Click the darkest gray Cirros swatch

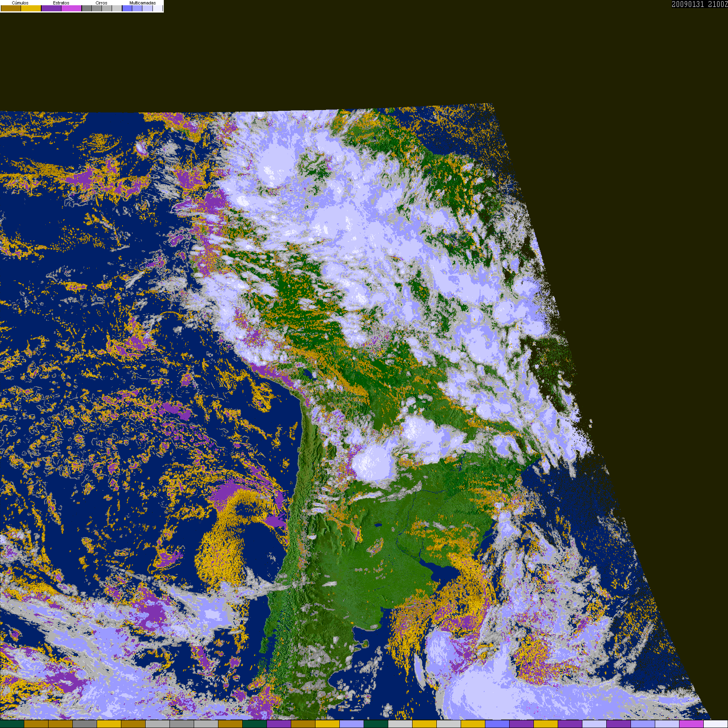[87, 8]
